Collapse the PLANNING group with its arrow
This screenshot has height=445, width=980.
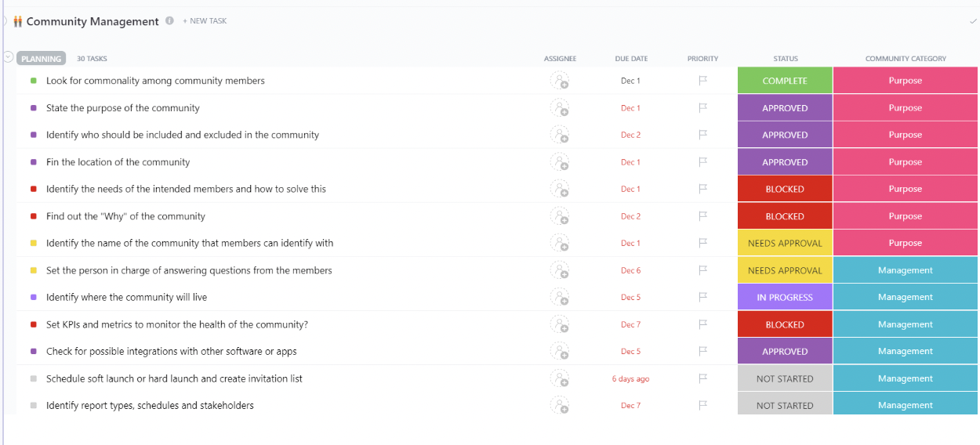(8, 57)
